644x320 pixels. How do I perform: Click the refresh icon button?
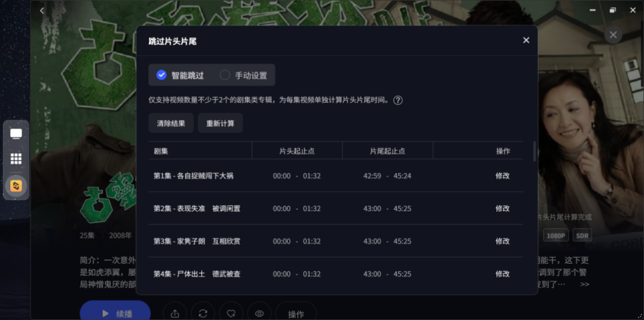(x=203, y=313)
